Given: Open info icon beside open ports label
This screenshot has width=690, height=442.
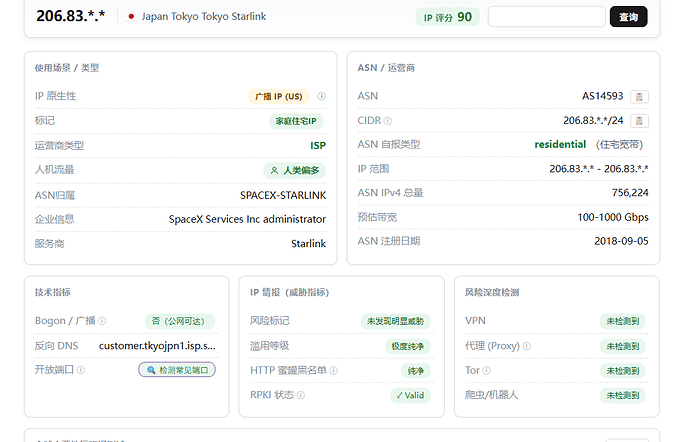Looking at the screenshot, I should tap(81, 370).
